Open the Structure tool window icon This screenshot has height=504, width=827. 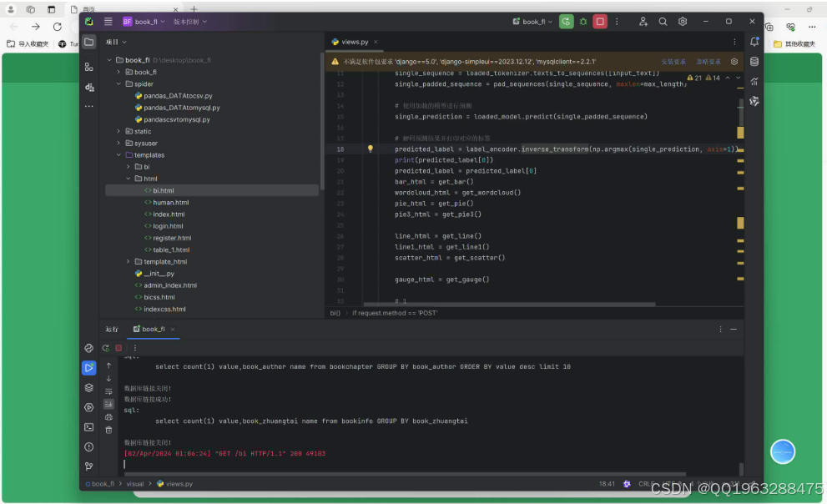(89, 67)
